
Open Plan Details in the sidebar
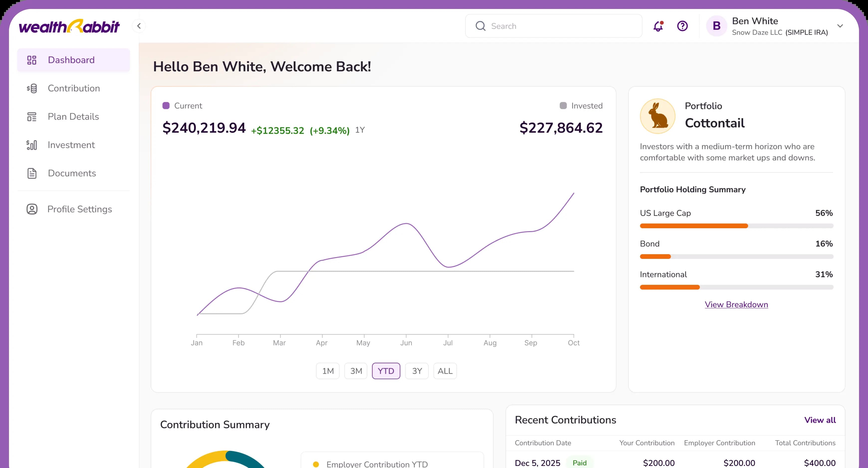(x=74, y=116)
